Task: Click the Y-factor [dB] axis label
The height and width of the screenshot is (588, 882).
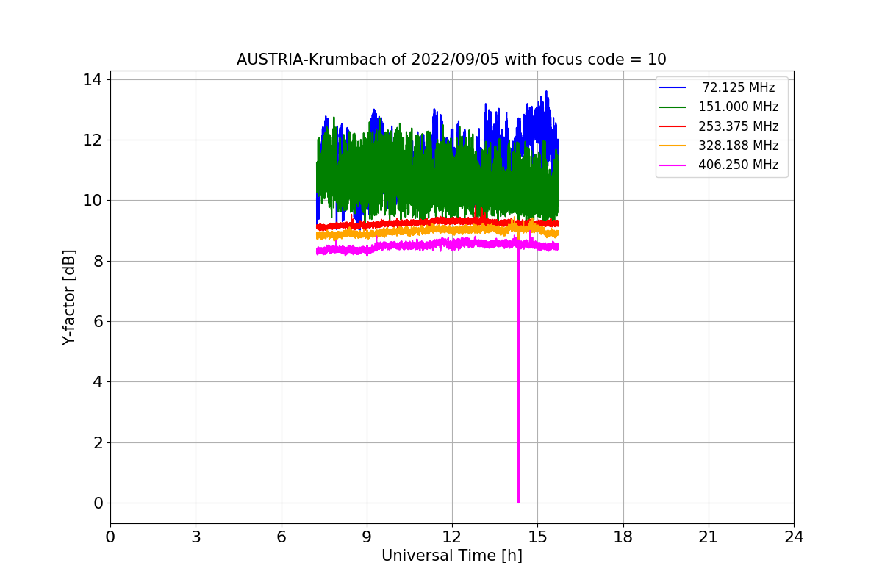Action: [69, 297]
